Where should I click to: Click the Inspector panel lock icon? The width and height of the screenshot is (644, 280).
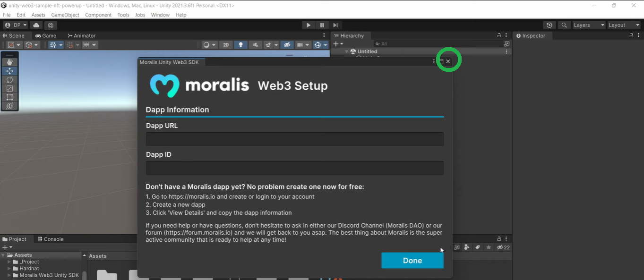[x=631, y=35]
